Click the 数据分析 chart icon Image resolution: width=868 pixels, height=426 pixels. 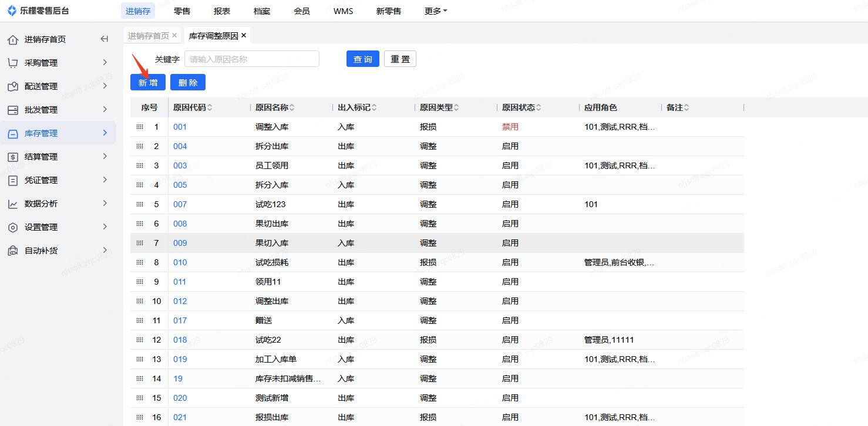pos(13,204)
